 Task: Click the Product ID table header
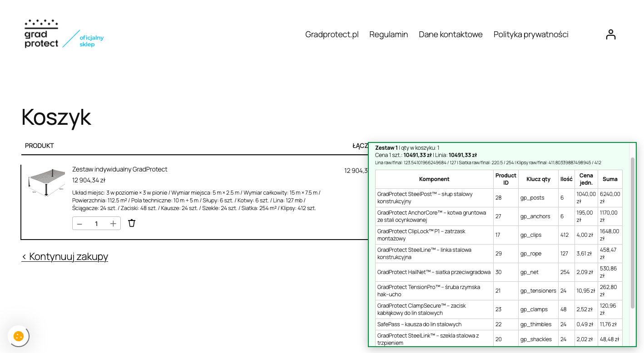[506, 179]
